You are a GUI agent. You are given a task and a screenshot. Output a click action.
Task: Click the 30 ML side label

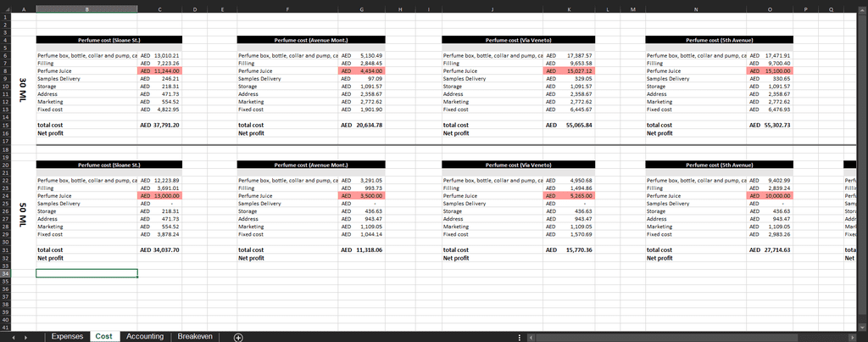pyautogui.click(x=23, y=88)
